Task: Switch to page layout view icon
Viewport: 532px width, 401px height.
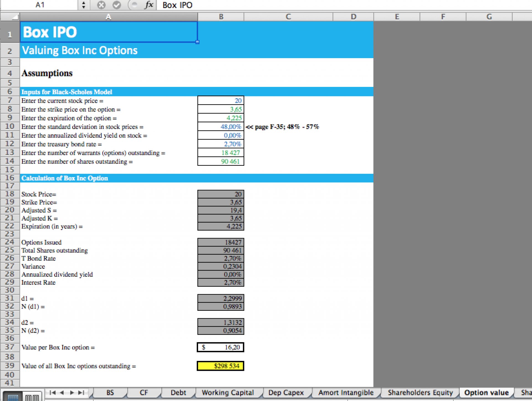Action: [x=32, y=397]
